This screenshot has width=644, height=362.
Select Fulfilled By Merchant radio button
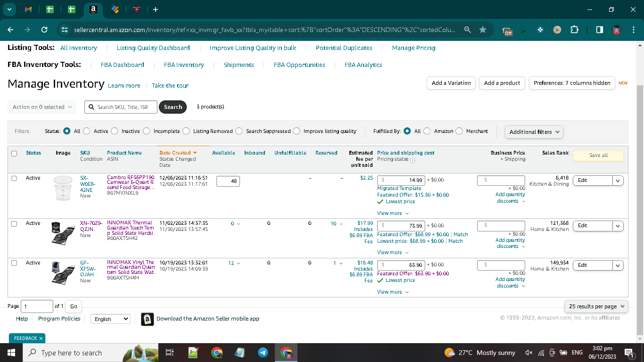pyautogui.click(x=459, y=131)
